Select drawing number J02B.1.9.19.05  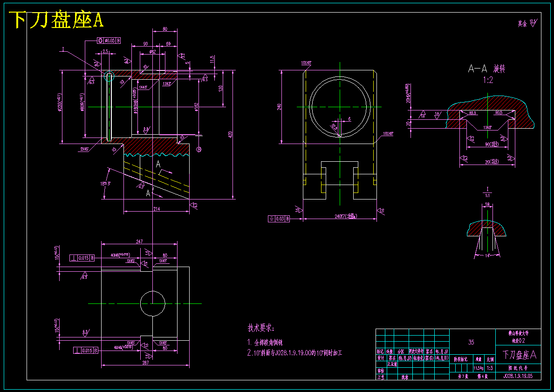(518, 376)
